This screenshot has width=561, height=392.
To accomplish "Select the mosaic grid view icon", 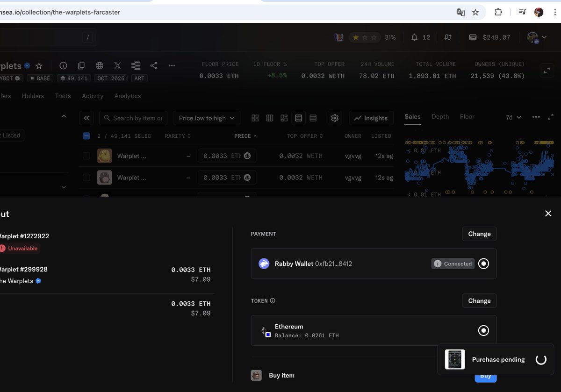I will 284,118.
